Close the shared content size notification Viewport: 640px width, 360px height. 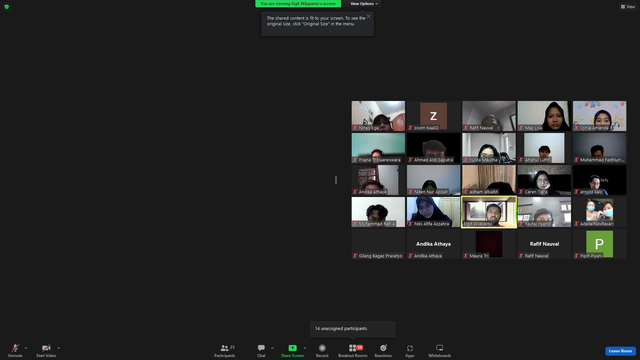(369, 16)
